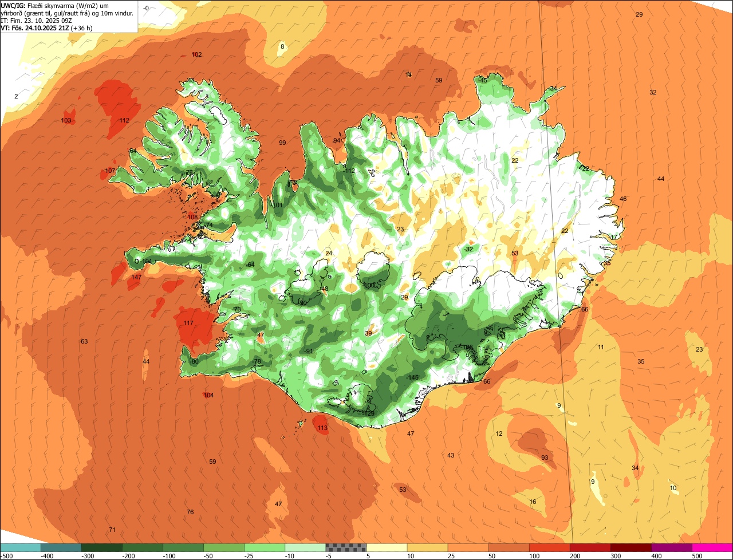Click the value 39 on the map

(368, 333)
